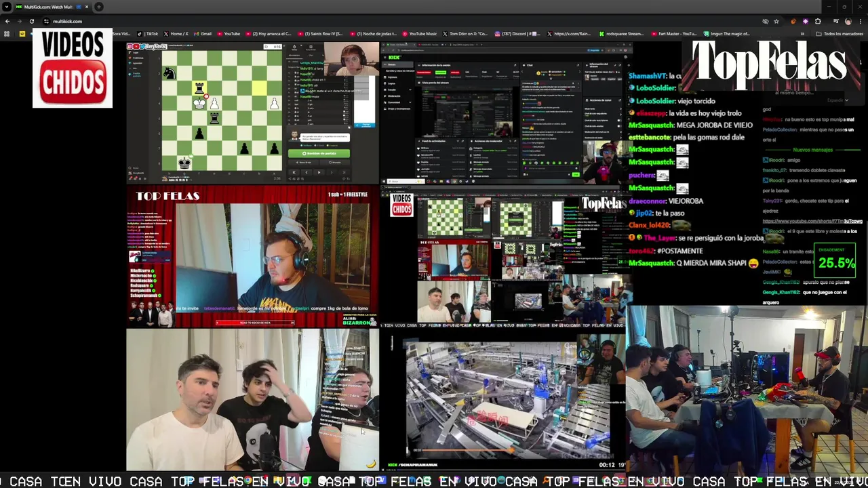Image resolution: width=868 pixels, height=488 pixels.
Task: Open the Home / X bookmark
Action: coord(176,34)
